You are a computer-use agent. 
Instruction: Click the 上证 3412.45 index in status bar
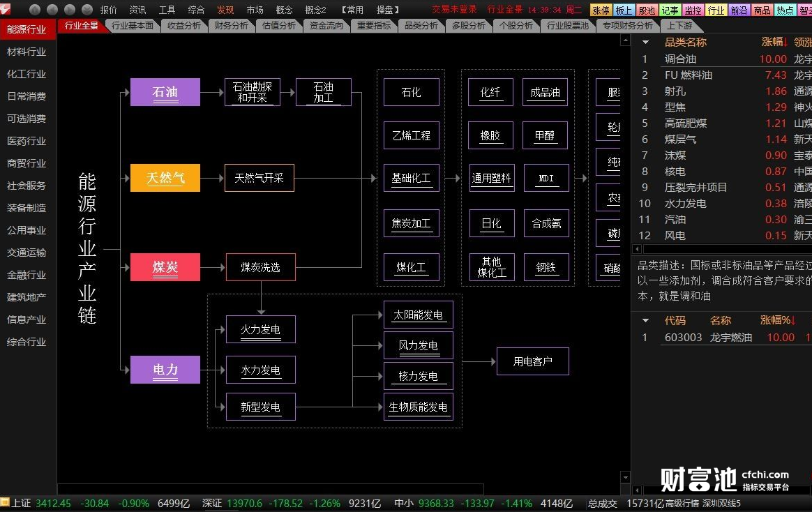click(41, 503)
